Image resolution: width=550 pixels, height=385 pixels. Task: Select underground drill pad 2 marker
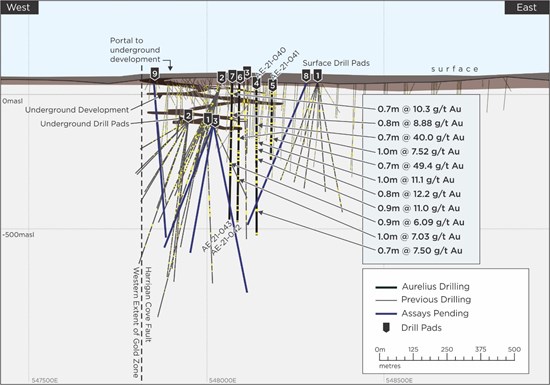tap(188, 116)
